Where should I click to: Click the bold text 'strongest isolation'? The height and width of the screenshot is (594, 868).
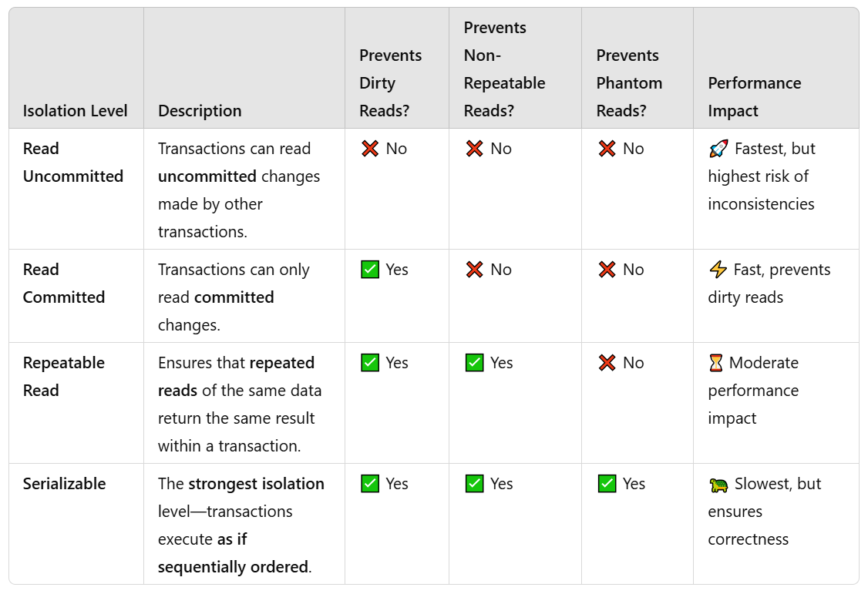256,483
